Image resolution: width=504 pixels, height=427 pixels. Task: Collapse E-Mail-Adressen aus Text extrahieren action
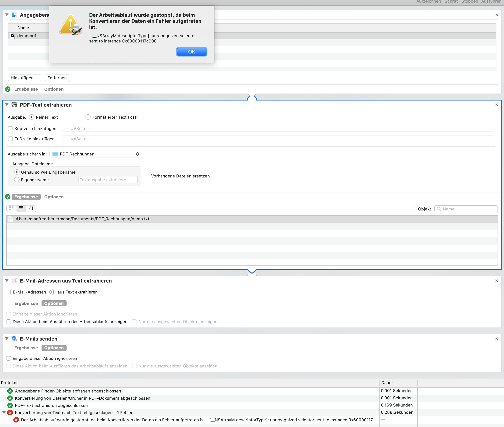coord(7,281)
